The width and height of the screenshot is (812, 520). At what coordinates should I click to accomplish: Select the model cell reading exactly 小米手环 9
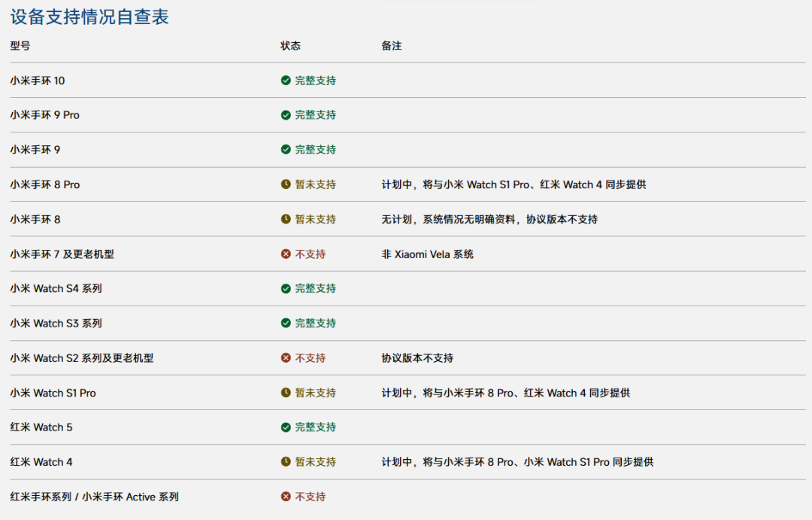35,150
